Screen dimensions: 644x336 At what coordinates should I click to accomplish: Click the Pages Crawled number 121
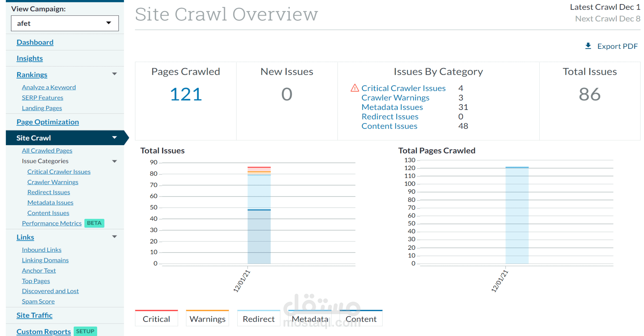pos(186,94)
